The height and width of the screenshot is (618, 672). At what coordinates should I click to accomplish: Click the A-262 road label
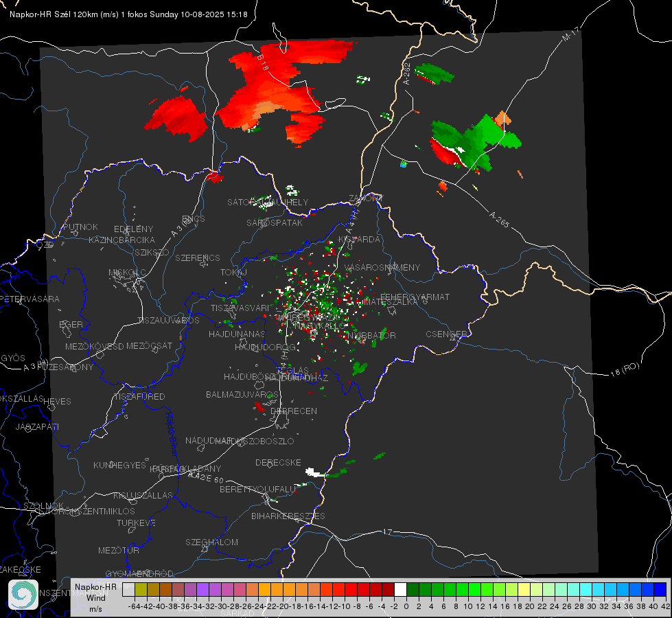(x=407, y=73)
